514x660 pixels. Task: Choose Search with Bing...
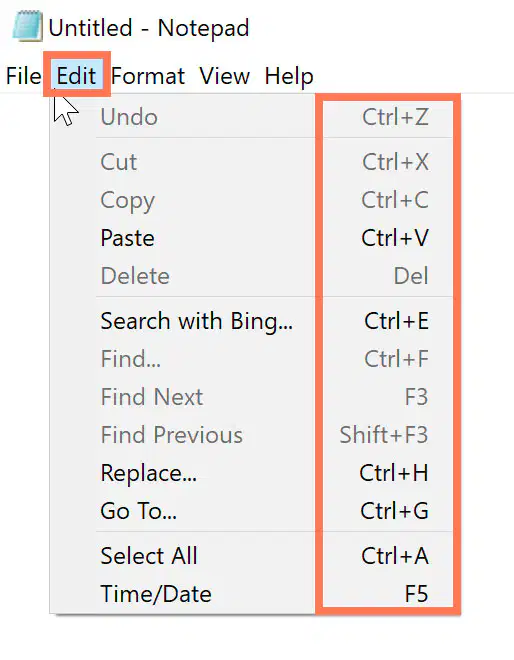point(255,321)
